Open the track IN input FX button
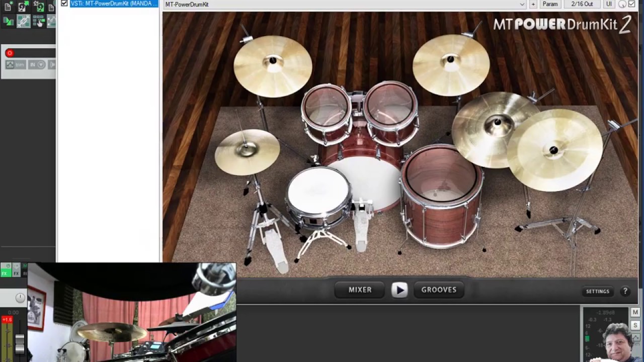The image size is (644, 362). pos(37,65)
